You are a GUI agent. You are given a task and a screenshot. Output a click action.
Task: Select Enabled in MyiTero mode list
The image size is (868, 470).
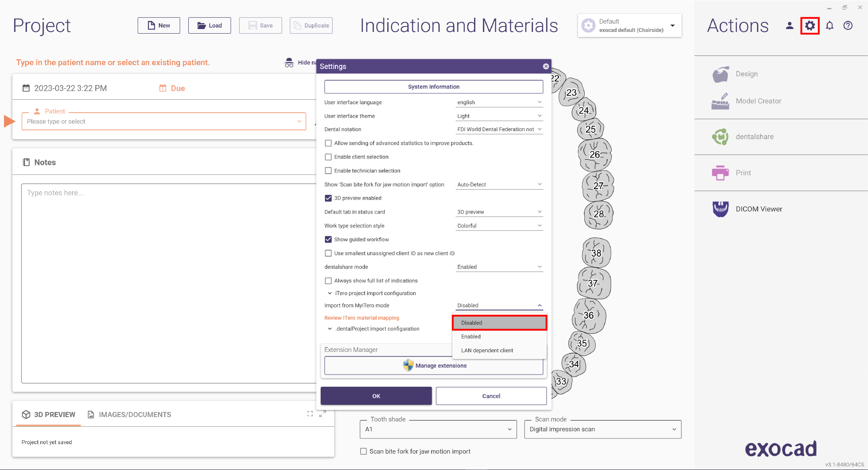click(499, 337)
